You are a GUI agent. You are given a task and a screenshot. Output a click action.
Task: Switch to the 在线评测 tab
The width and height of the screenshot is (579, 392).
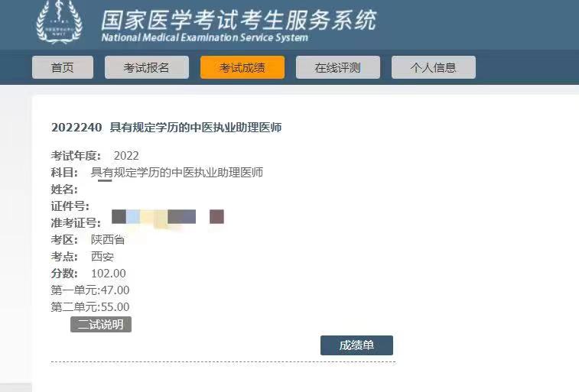(x=338, y=67)
